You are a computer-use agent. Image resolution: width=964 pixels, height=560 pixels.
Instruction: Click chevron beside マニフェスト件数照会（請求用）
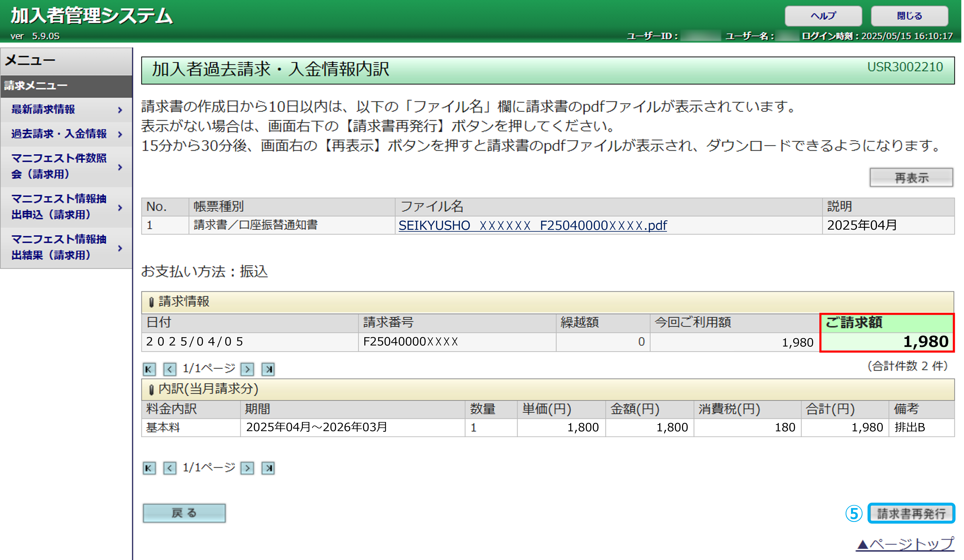pyautogui.click(x=120, y=167)
